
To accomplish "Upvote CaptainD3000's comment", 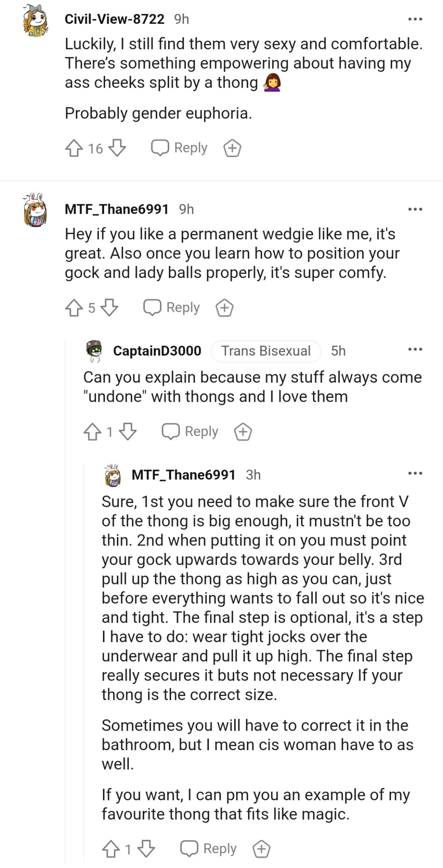I will (93, 432).
